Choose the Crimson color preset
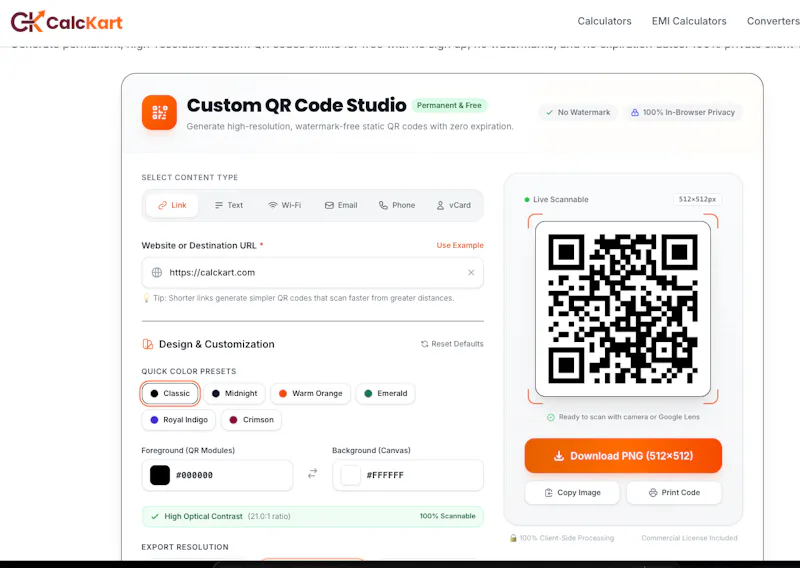Screen dimensions: 800x568 pos(251,419)
